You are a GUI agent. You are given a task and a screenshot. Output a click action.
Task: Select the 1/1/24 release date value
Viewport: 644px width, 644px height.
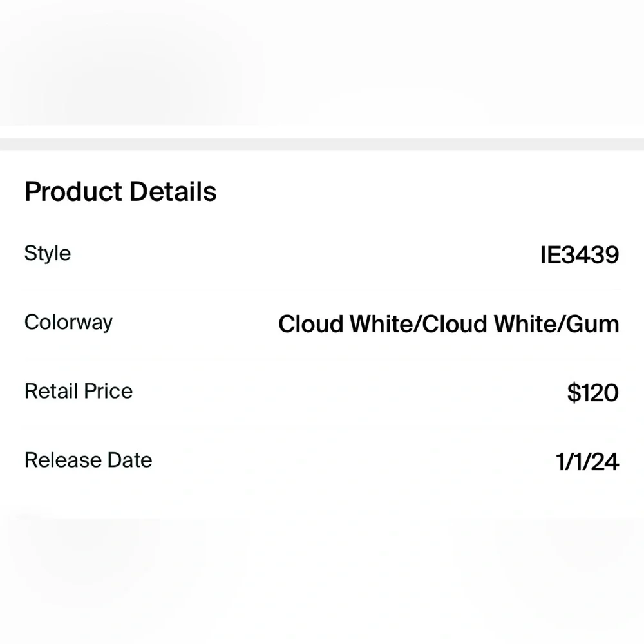coord(587,461)
